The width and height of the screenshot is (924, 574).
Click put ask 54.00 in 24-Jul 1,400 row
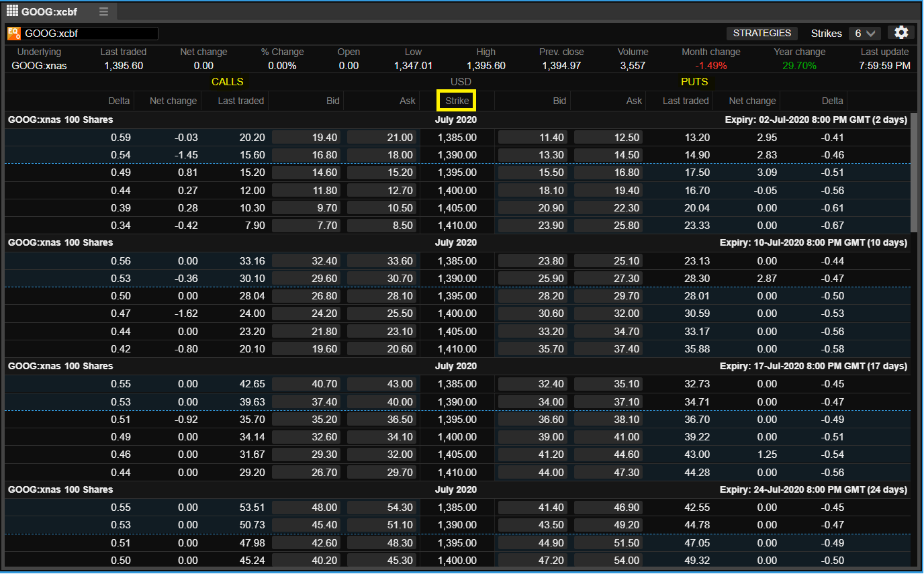tap(608, 561)
